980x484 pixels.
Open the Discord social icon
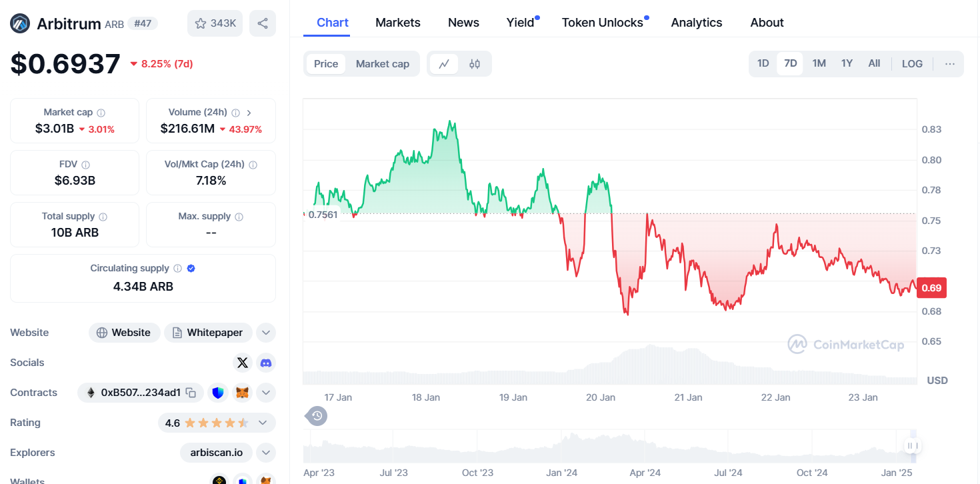[x=266, y=363]
